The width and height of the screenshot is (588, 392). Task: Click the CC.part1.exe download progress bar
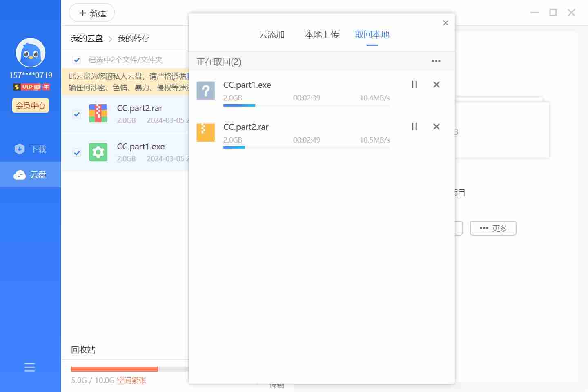point(307,105)
